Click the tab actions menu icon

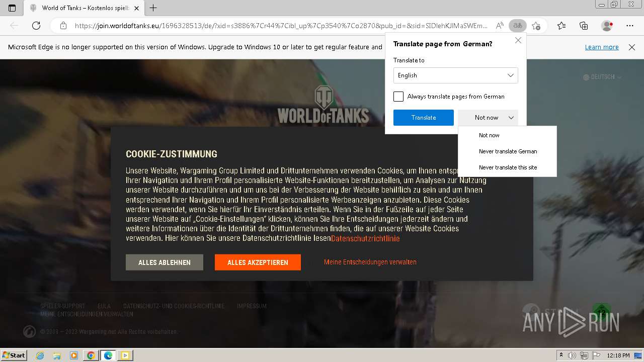(12, 8)
